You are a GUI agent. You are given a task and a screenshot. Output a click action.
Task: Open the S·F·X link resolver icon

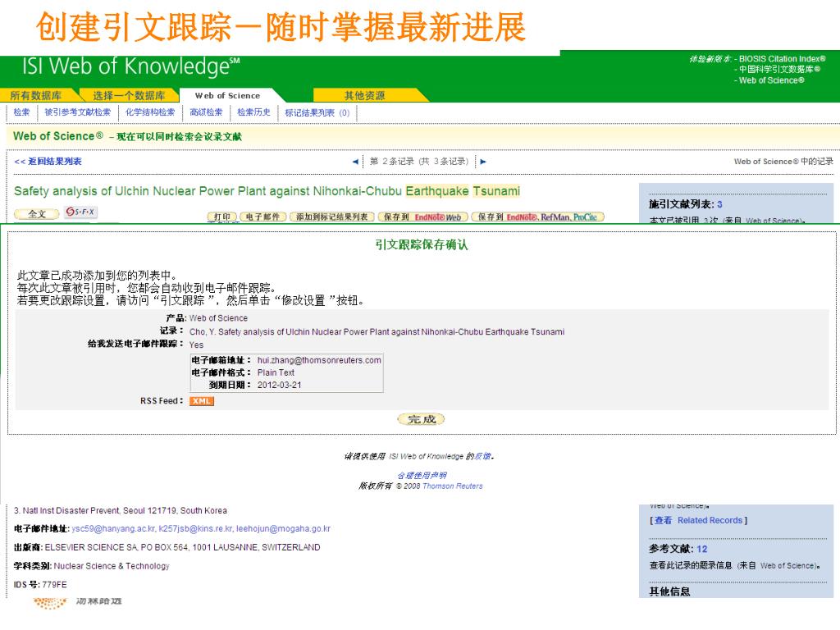click(80, 212)
